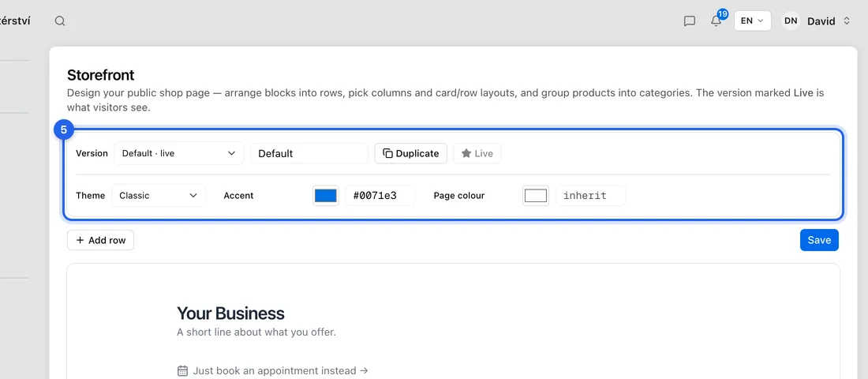The image size is (868, 379).
Task: Open the white Page colour swatch
Action: (x=535, y=196)
